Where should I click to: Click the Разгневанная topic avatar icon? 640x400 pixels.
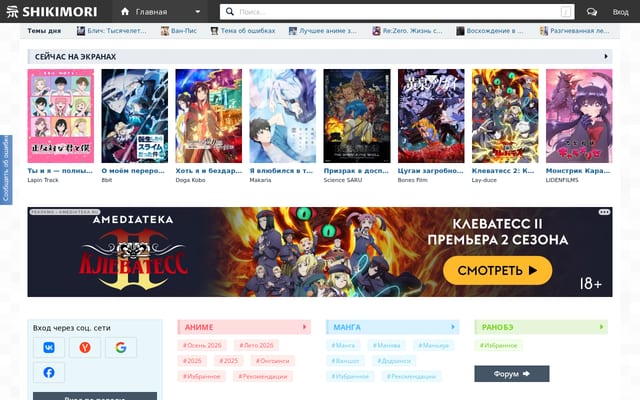click(544, 31)
